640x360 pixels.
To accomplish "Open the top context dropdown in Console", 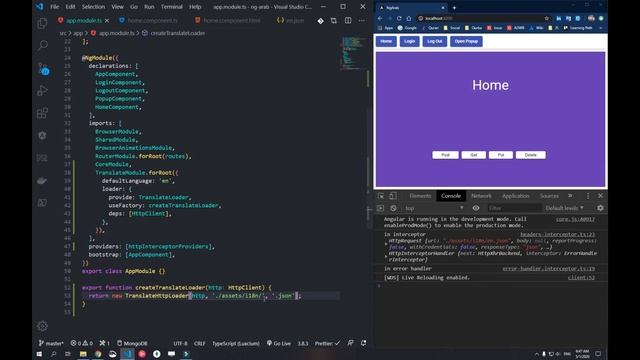I will pos(434,208).
